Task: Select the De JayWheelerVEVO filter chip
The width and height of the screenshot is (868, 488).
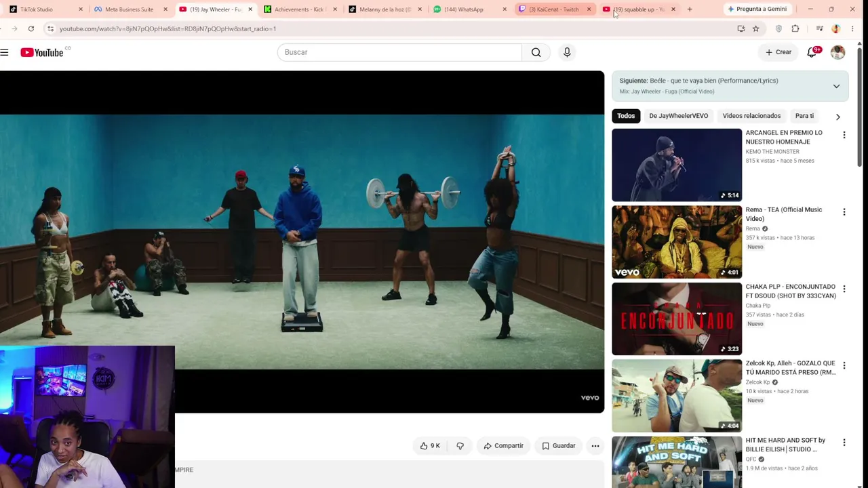Action: [x=678, y=116]
